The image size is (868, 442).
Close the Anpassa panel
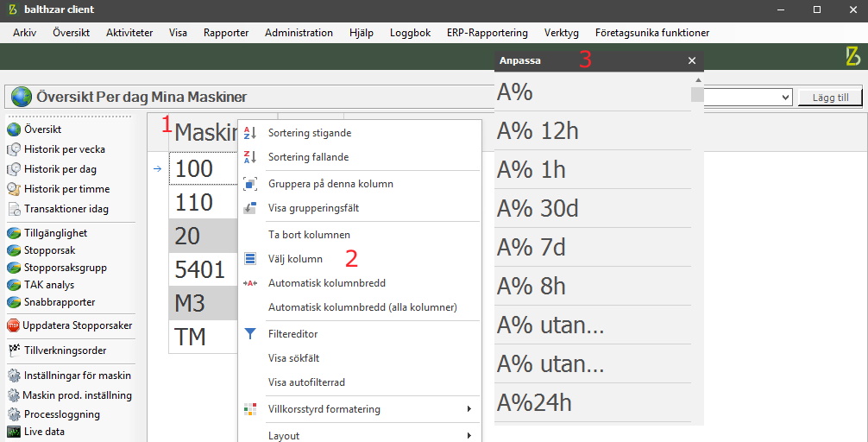[692, 61]
